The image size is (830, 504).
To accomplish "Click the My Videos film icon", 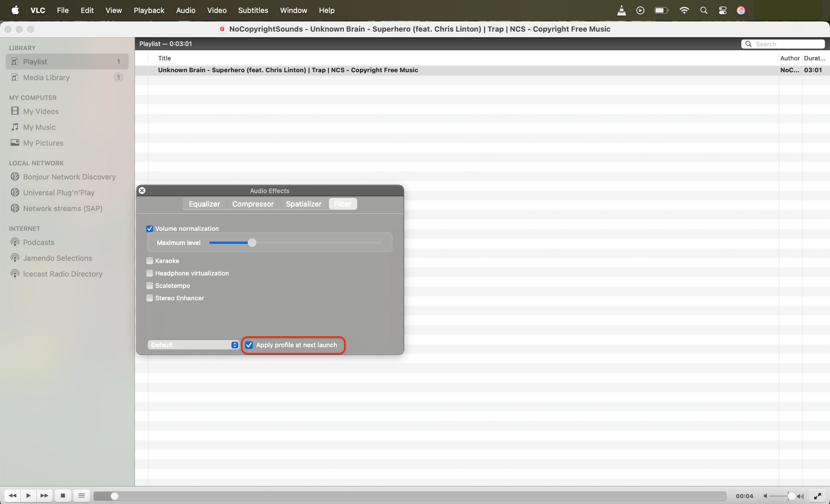I will click(15, 111).
